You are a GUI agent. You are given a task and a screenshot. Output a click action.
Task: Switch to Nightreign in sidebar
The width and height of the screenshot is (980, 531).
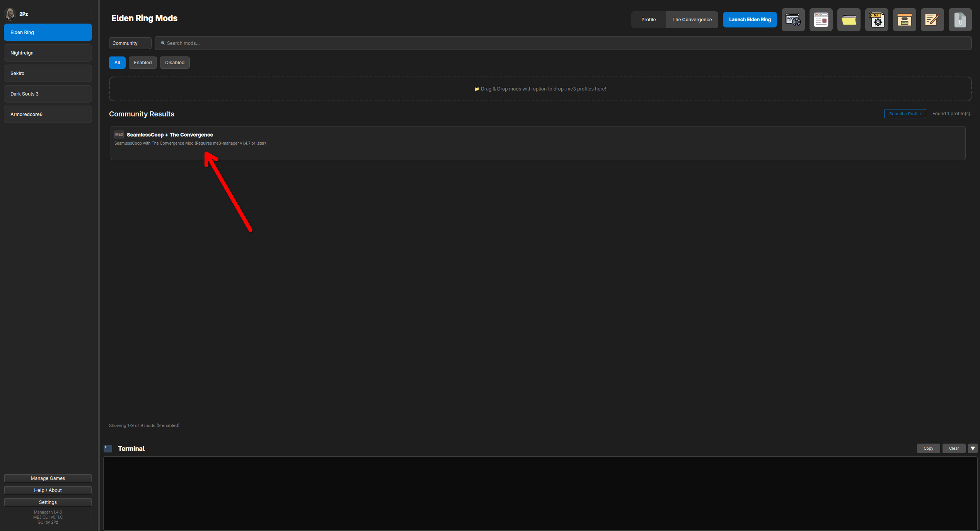[48, 53]
